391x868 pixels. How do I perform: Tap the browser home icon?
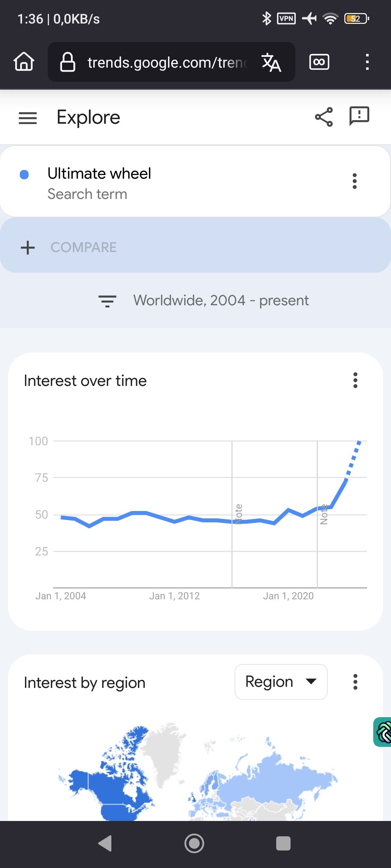(x=24, y=61)
